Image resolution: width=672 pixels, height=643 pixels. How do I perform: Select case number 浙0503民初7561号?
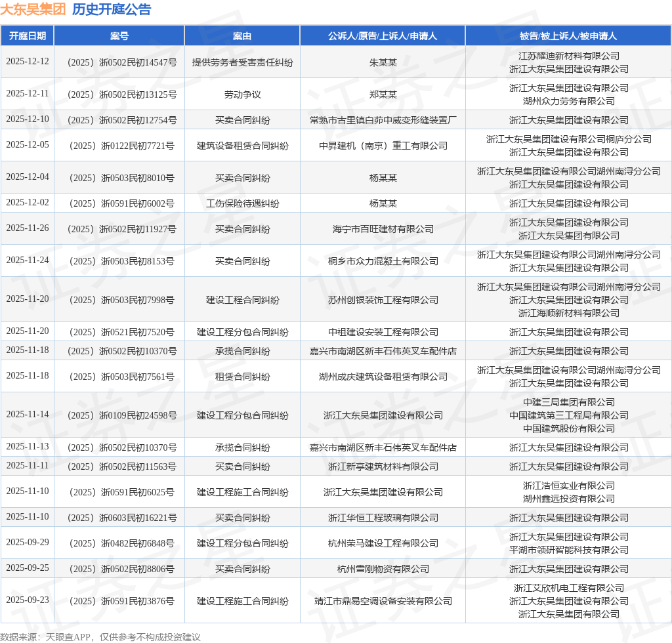tap(122, 377)
